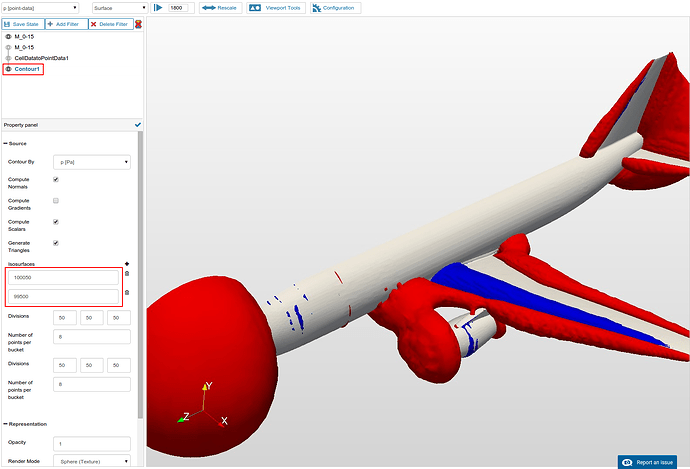
Task: Click the Opacity input field
Action: click(92, 443)
